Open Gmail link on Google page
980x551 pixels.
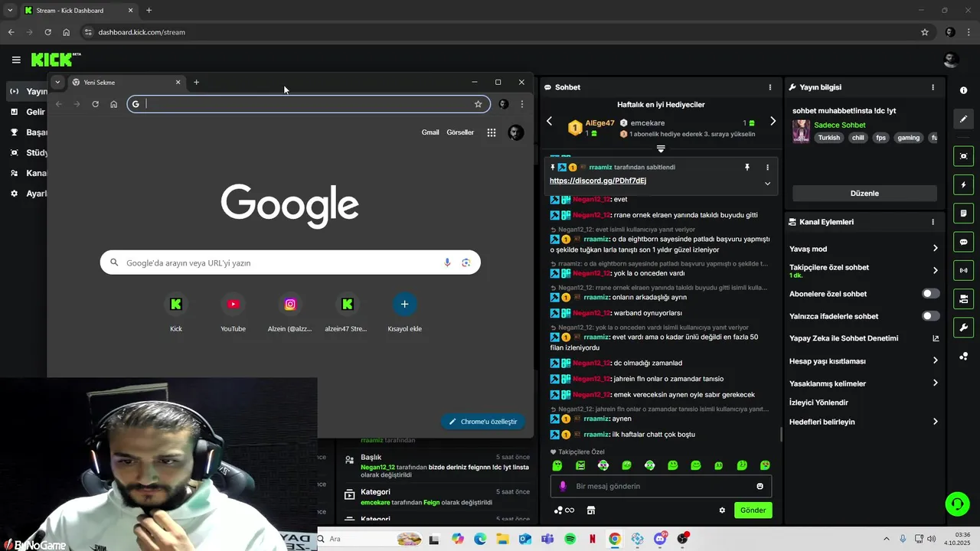(x=430, y=132)
